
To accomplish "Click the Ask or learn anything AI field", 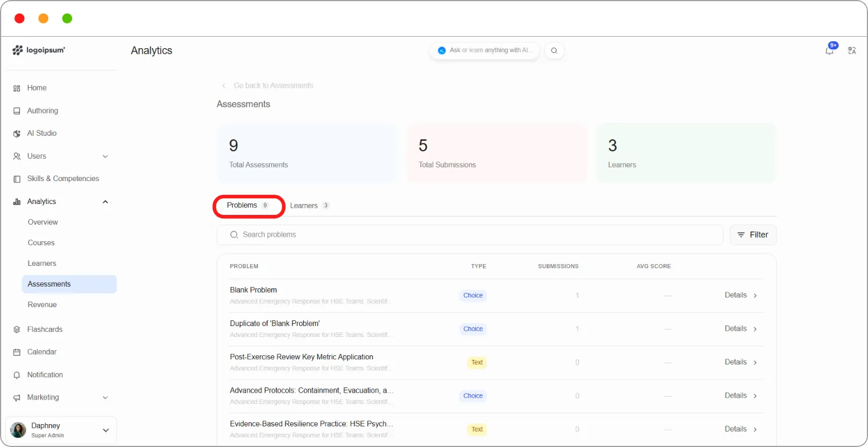I will (484, 50).
